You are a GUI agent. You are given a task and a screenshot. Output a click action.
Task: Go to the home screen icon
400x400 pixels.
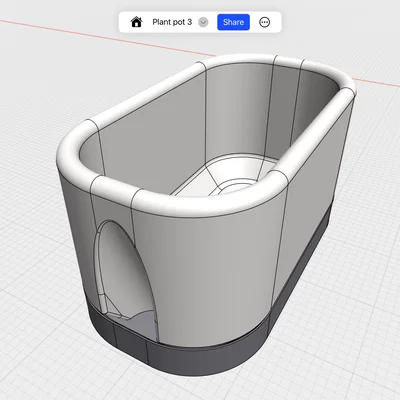point(137,22)
